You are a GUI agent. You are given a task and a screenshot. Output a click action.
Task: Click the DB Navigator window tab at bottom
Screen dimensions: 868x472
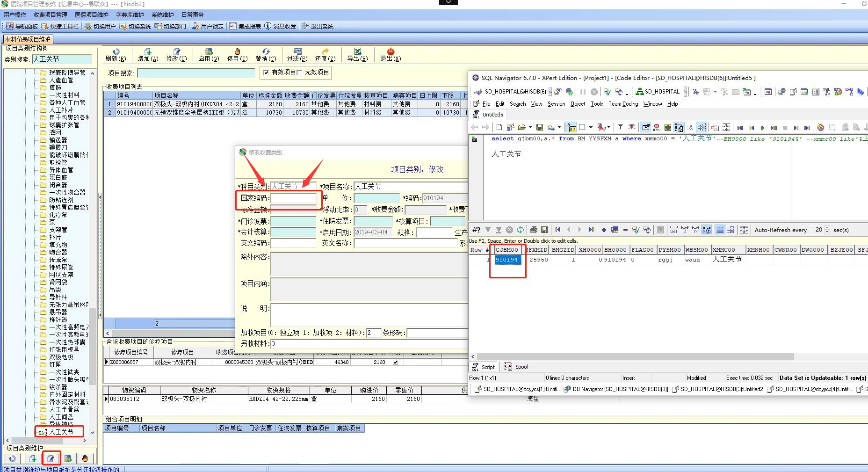click(615, 389)
